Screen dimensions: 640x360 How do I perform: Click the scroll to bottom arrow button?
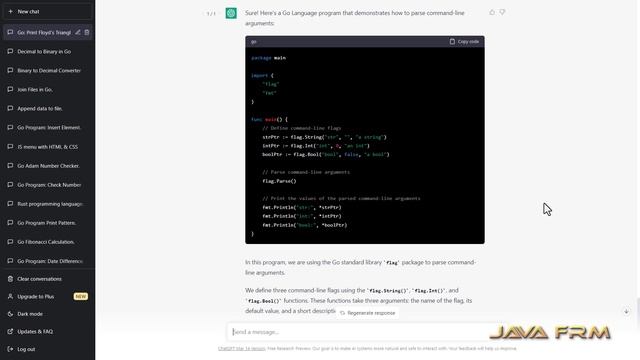(x=626, y=311)
